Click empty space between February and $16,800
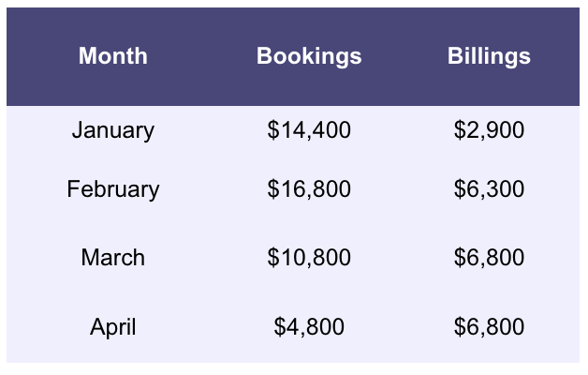 (x=213, y=189)
